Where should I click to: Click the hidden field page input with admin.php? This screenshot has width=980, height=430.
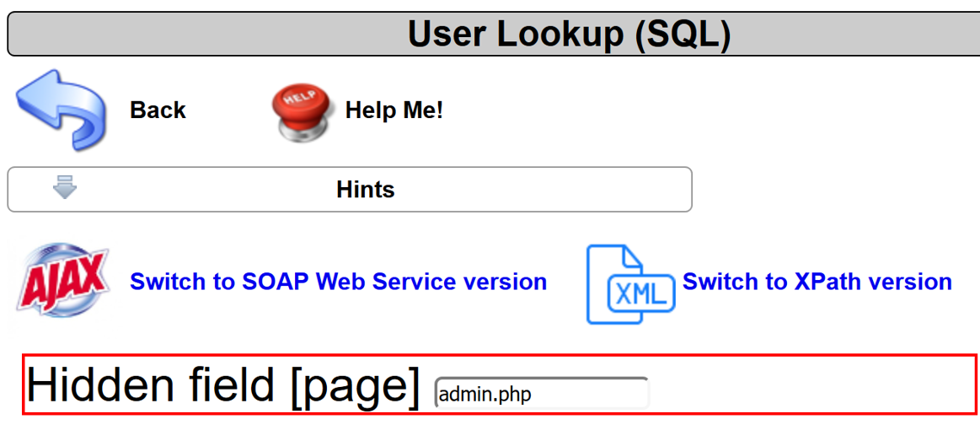[541, 394]
